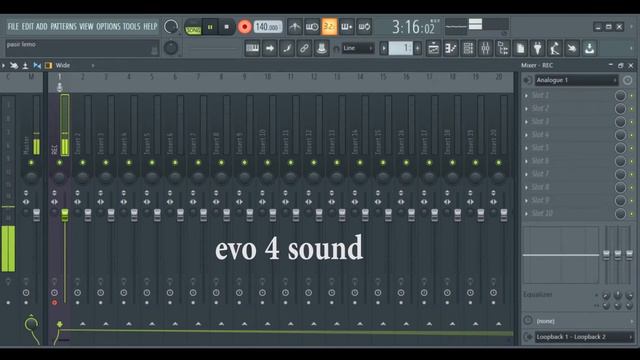Disarm recording on REC track red button
The image size is (640, 360).
pos(54,303)
